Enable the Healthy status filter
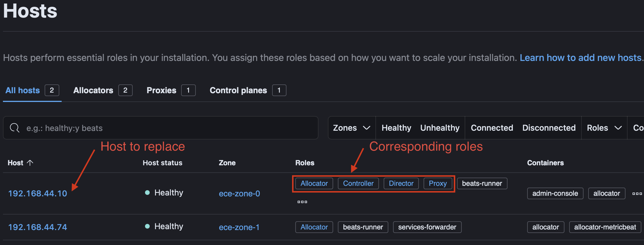Viewport: 644px width, 245px height. pos(396,128)
